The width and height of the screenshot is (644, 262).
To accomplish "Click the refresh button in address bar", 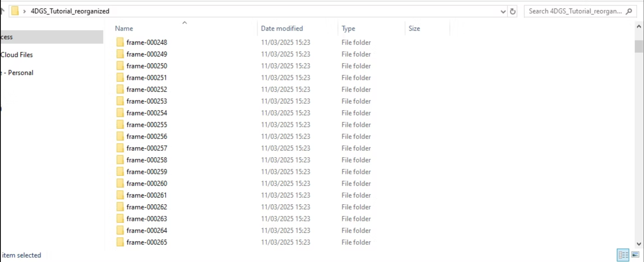I will [x=513, y=11].
